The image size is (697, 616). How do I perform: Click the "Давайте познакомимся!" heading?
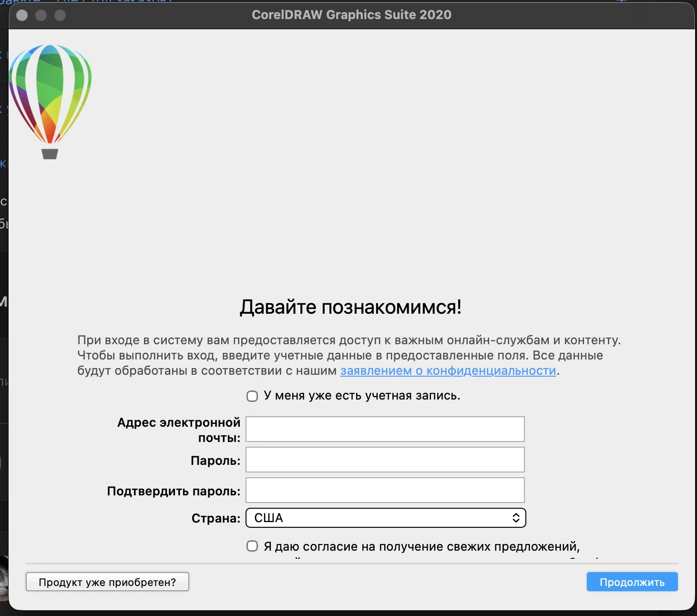pos(350,307)
